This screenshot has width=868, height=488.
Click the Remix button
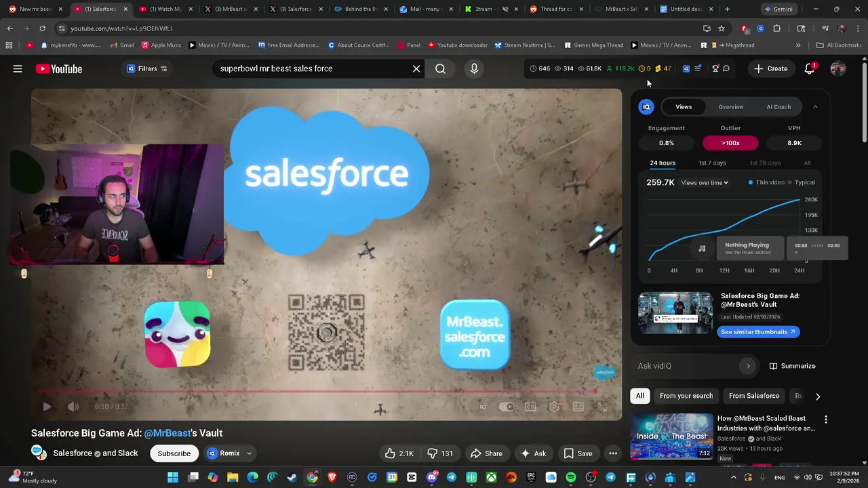(224, 453)
